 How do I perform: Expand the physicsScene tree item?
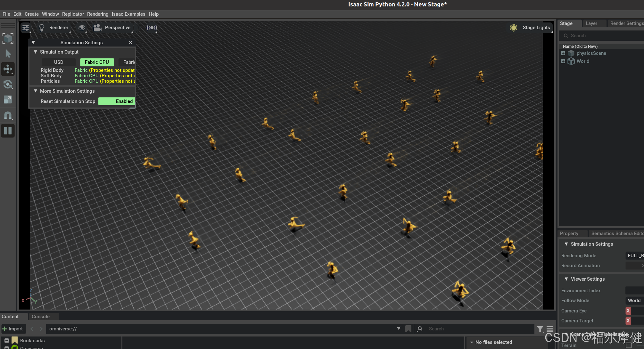[x=563, y=53]
